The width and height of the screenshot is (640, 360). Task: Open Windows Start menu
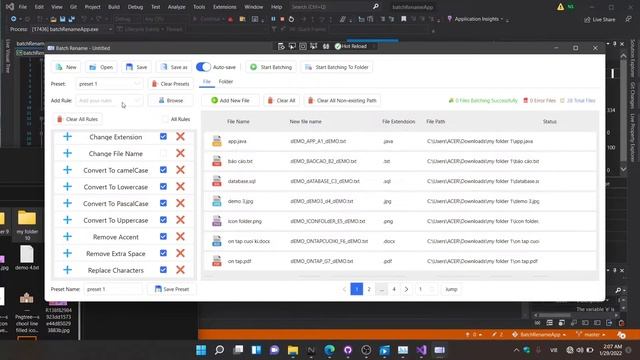point(201,350)
